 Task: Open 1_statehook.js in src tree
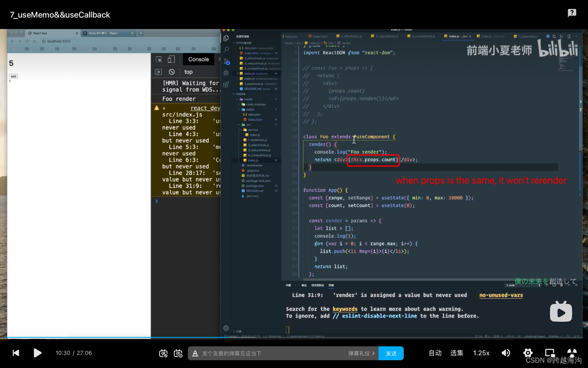tap(257, 140)
